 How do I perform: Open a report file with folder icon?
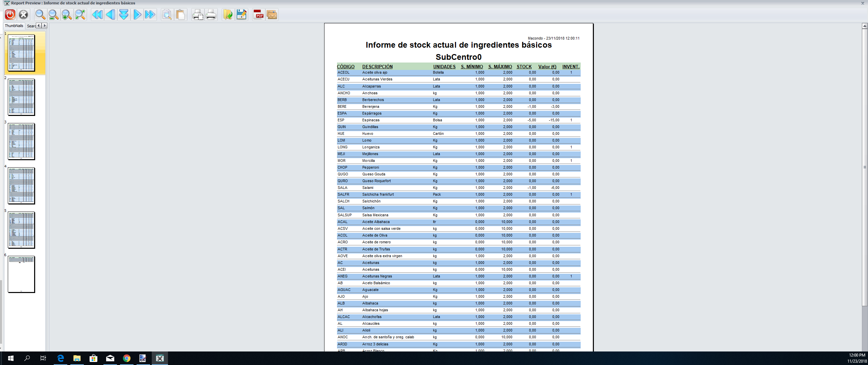(x=228, y=15)
